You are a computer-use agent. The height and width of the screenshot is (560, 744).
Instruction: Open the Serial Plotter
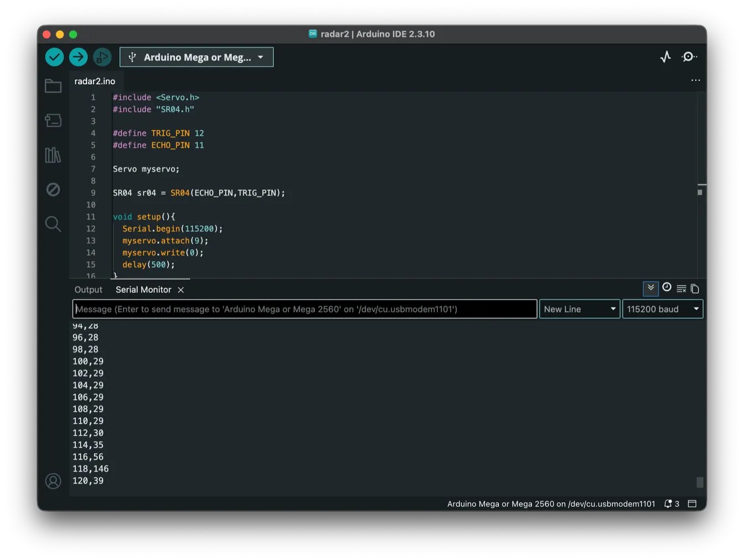point(665,57)
